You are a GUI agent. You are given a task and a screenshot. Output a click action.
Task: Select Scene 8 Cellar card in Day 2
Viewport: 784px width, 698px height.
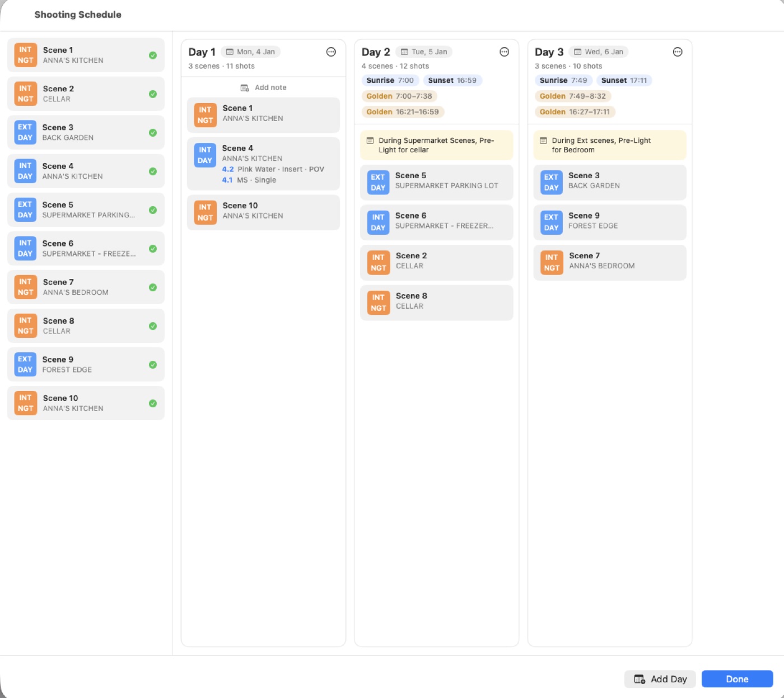(437, 303)
